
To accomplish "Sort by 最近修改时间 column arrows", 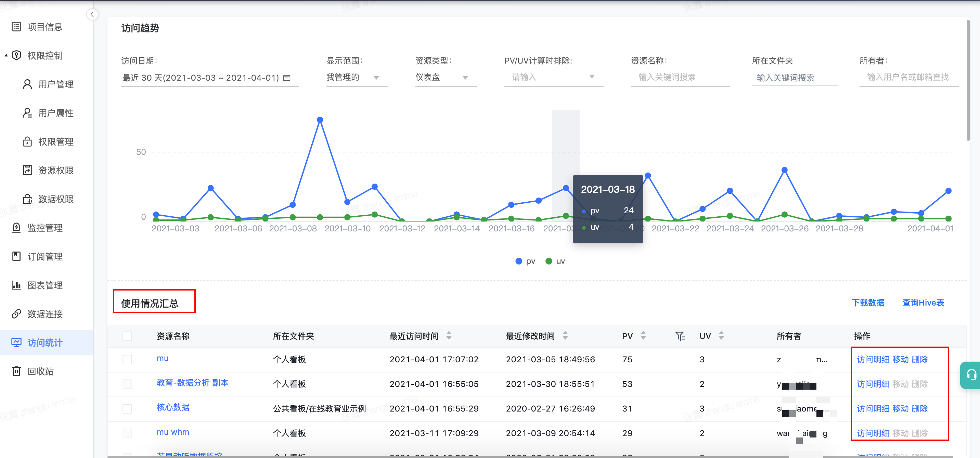I will point(565,336).
